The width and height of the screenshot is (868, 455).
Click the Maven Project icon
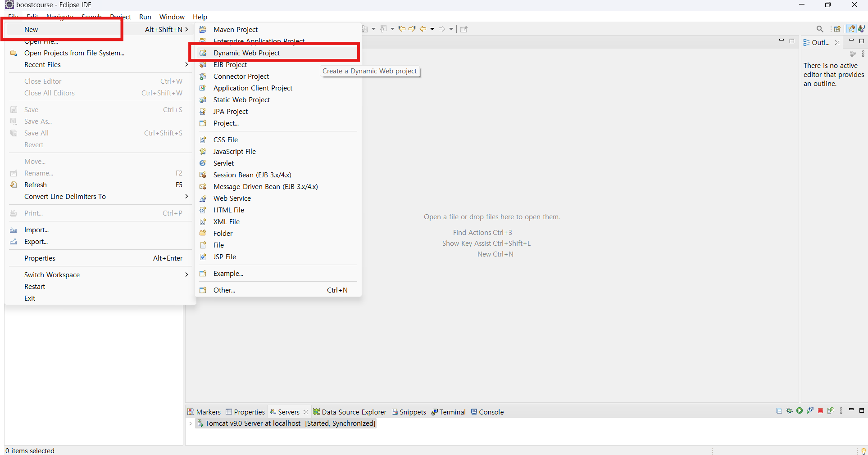click(x=203, y=29)
